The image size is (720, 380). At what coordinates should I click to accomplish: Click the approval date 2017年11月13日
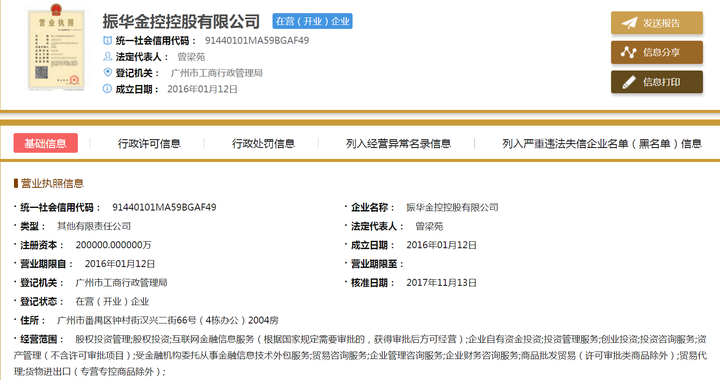(x=441, y=282)
